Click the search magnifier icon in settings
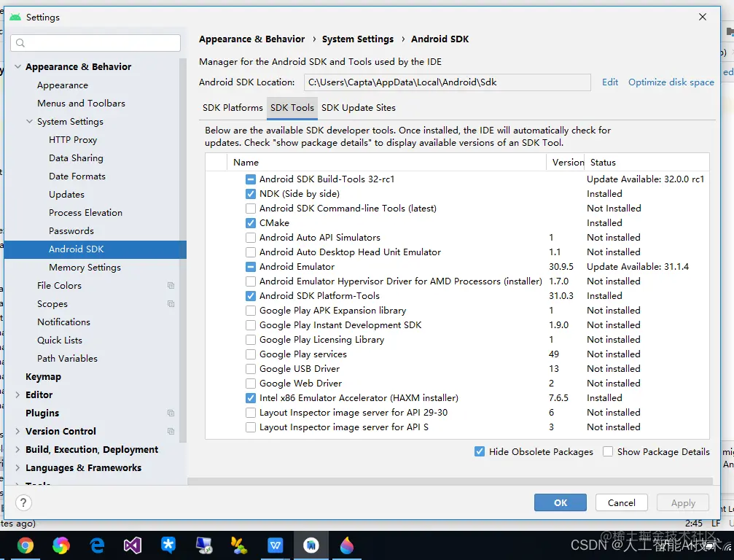 tap(20, 43)
